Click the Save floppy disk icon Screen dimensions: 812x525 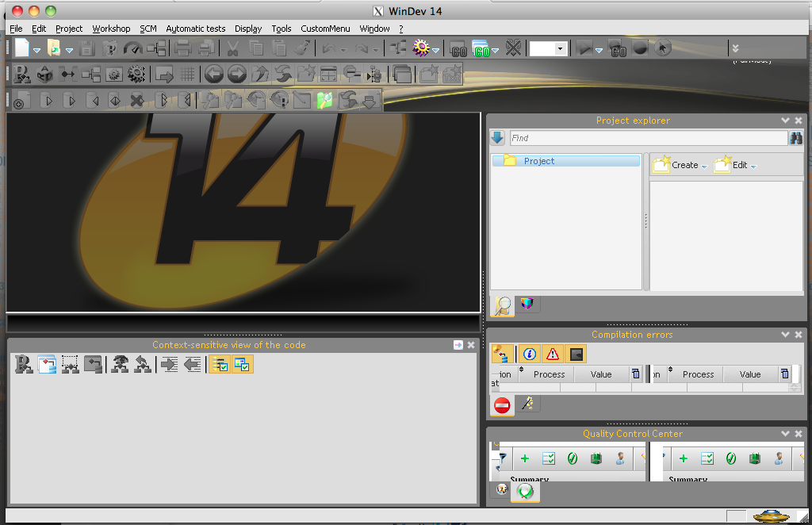coord(87,48)
